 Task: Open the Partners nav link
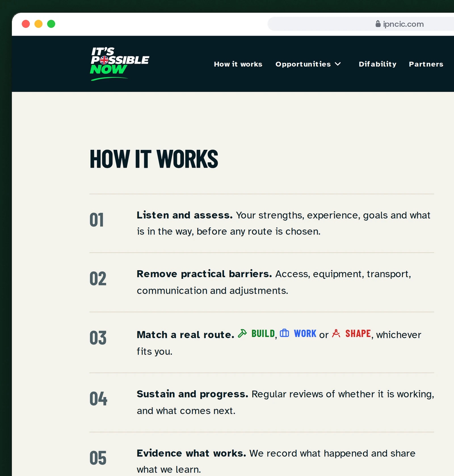[426, 64]
